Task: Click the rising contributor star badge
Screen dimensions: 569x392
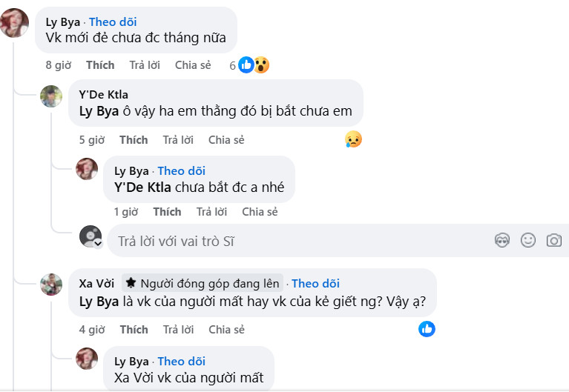Action: pyautogui.click(x=131, y=283)
